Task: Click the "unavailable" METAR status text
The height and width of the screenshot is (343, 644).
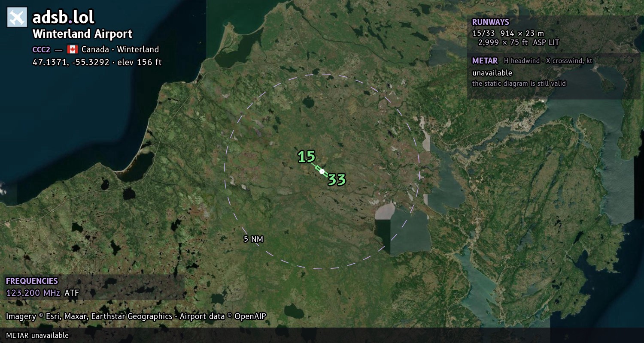Action: pos(492,73)
